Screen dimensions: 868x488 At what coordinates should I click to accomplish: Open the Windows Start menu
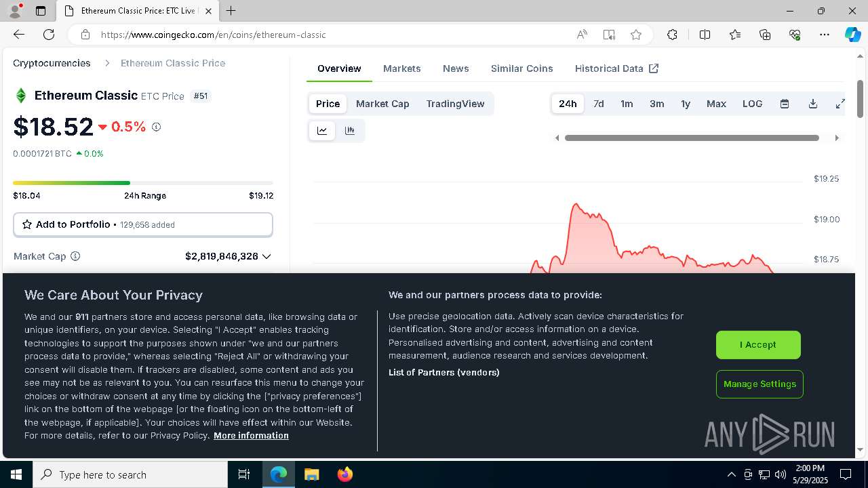point(16,474)
